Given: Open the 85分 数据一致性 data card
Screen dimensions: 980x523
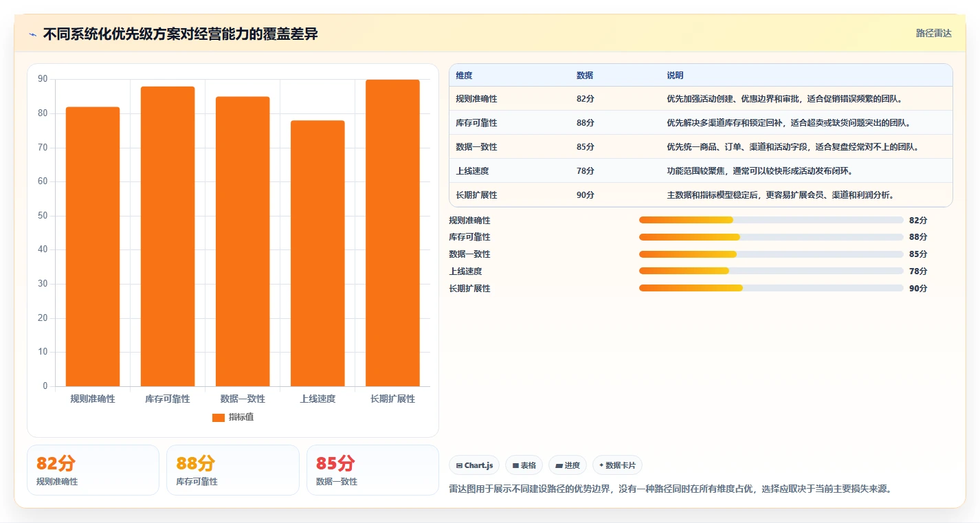Looking at the screenshot, I should (372, 470).
